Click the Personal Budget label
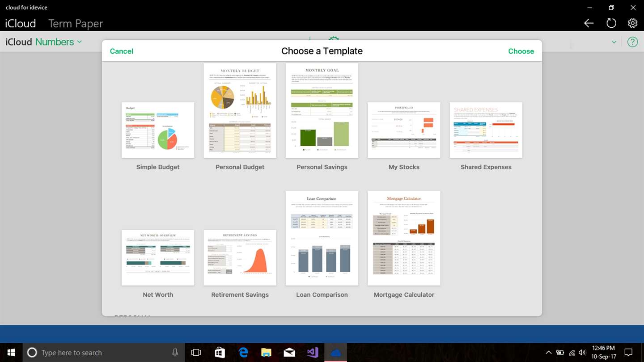The width and height of the screenshot is (644, 362). 240,167
